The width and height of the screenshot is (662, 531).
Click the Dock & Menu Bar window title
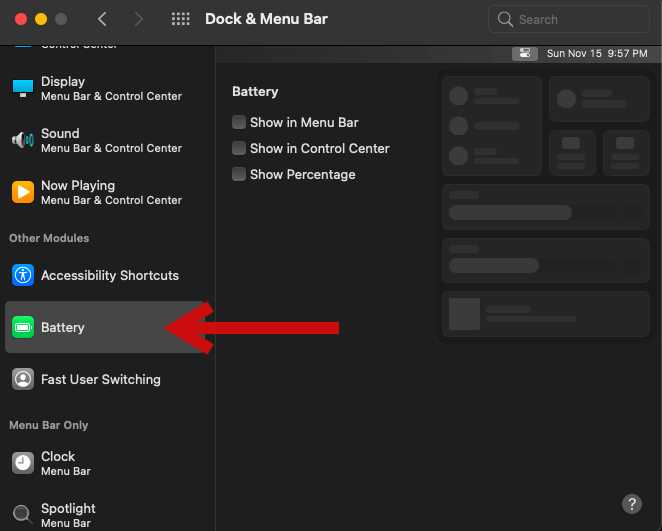tap(266, 19)
